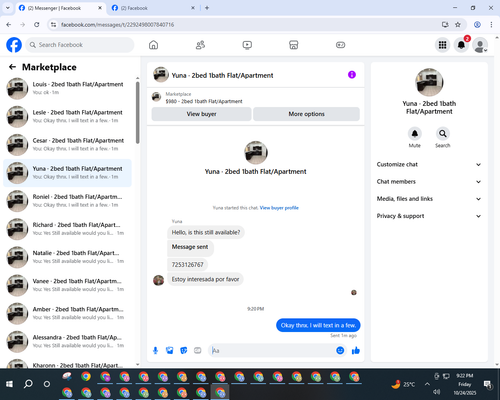Image resolution: width=500 pixels, height=400 pixels.
Task: Click the browser back arrow
Action: (x=9, y=24)
